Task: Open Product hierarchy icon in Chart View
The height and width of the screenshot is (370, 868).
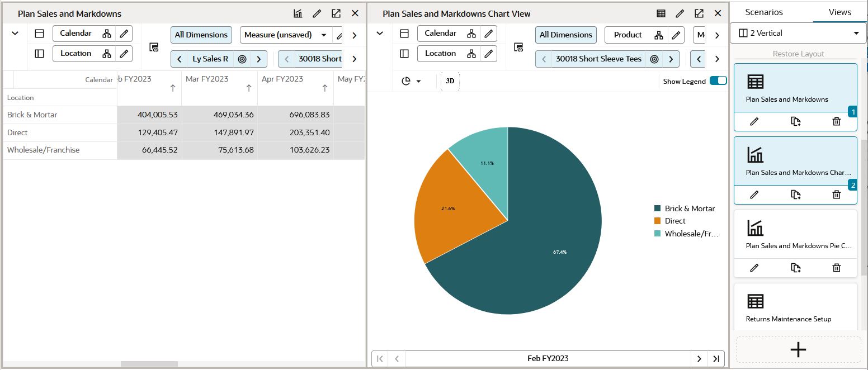Action: [x=659, y=35]
